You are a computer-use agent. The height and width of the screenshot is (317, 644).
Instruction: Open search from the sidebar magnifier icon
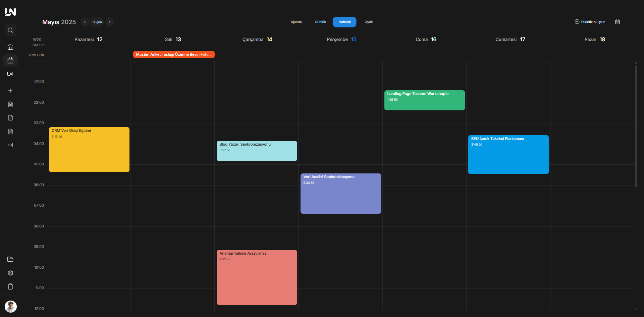coord(10,30)
